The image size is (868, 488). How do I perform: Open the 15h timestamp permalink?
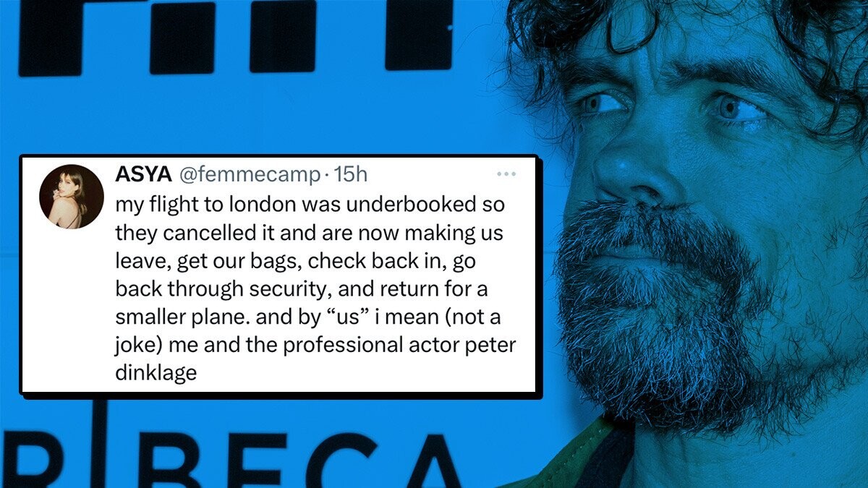[x=351, y=174]
